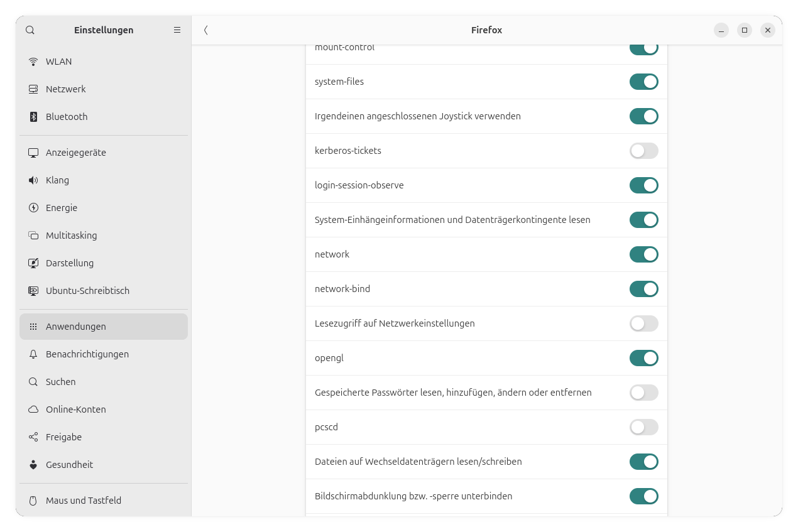
Task: Click the Energie power icon
Action: (33, 208)
